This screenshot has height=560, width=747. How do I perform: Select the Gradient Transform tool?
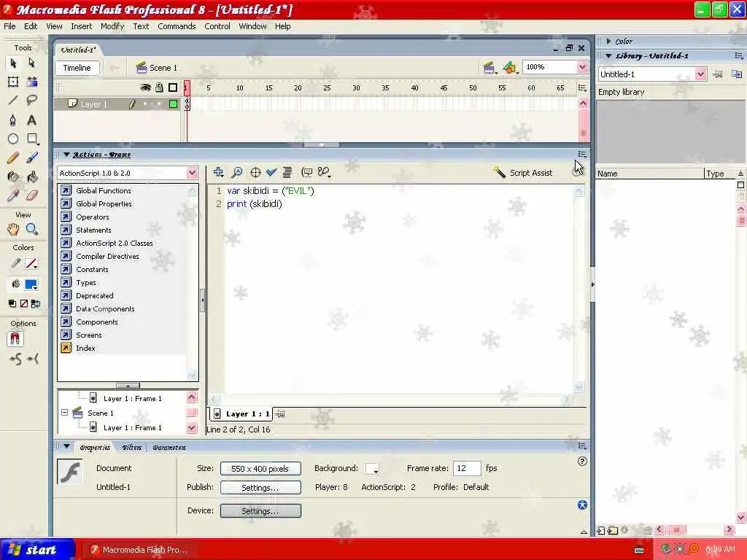pos(31,82)
